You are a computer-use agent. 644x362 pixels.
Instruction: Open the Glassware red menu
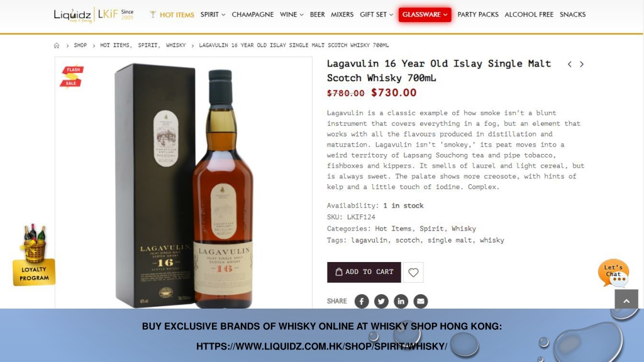[425, 14]
